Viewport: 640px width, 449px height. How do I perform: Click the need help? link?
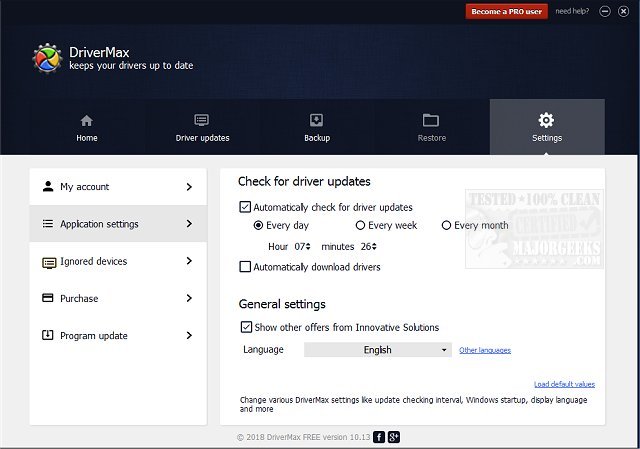pos(572,11)
